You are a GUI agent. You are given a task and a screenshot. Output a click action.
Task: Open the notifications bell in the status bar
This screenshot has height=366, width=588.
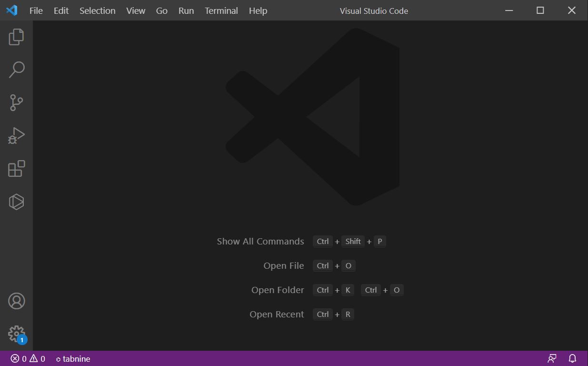coord(571,358)
